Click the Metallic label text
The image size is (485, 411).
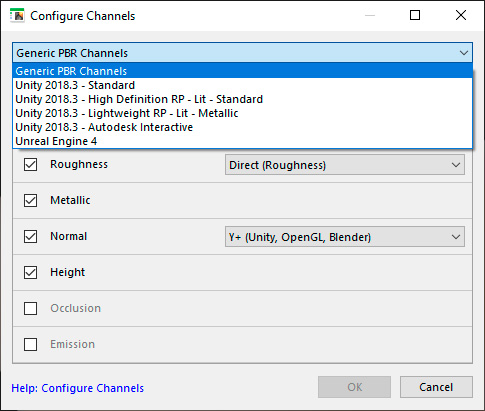[x=70, y=200]
